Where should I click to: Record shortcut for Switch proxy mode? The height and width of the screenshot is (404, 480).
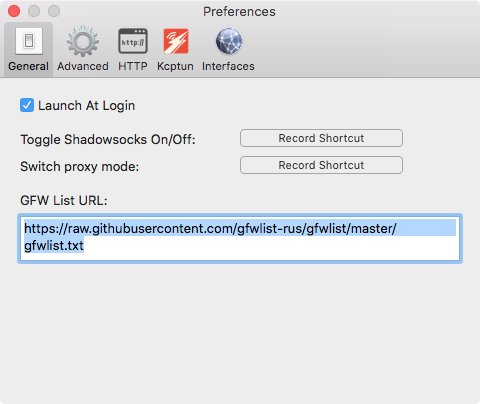point(321,165)
